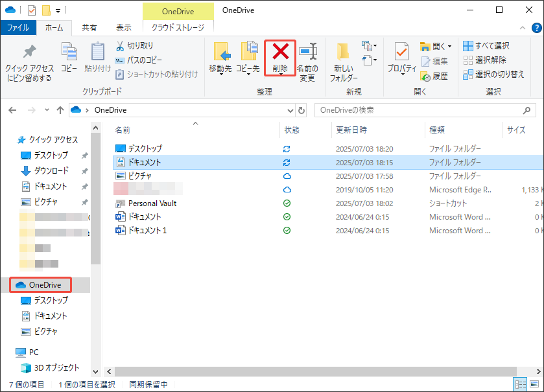Image resolution: width=544 pixels, height=392 pixels.
Task: Click Quick Access (クイック アクセス) in sidebar
Action: 48,140
